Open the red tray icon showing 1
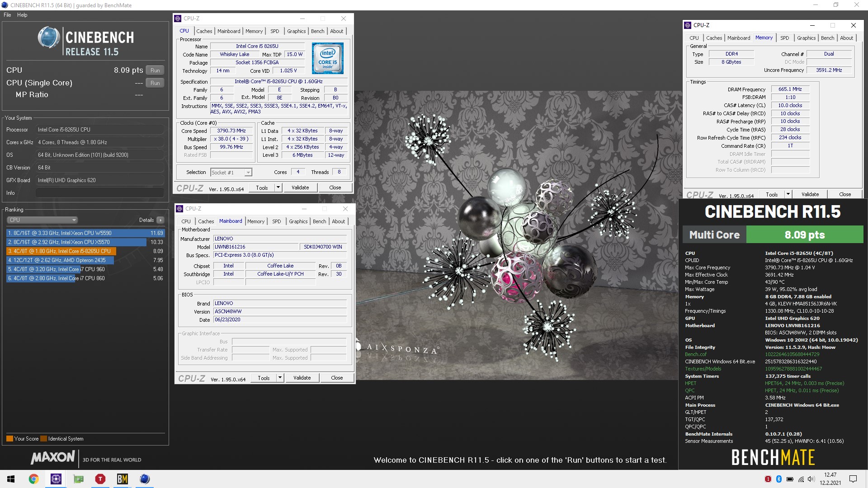Image resolution: width=868 pixels, height=488 pixels. 768,479
